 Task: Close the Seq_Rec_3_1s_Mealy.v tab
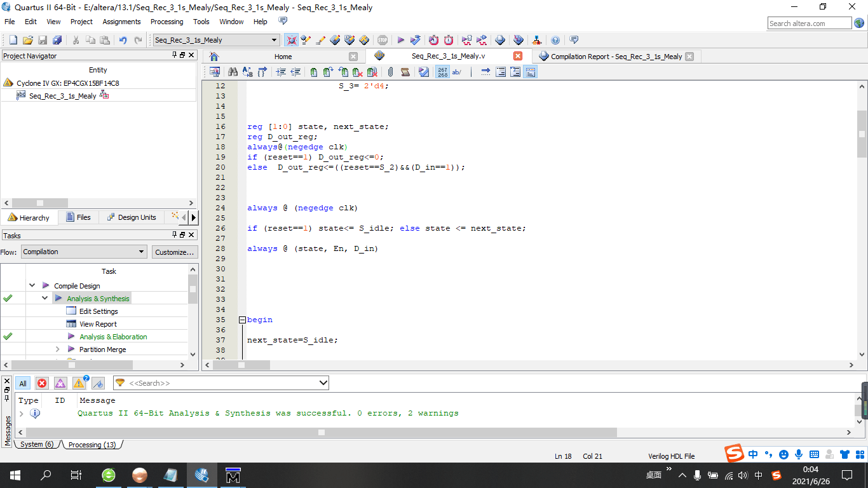point(518,56)
